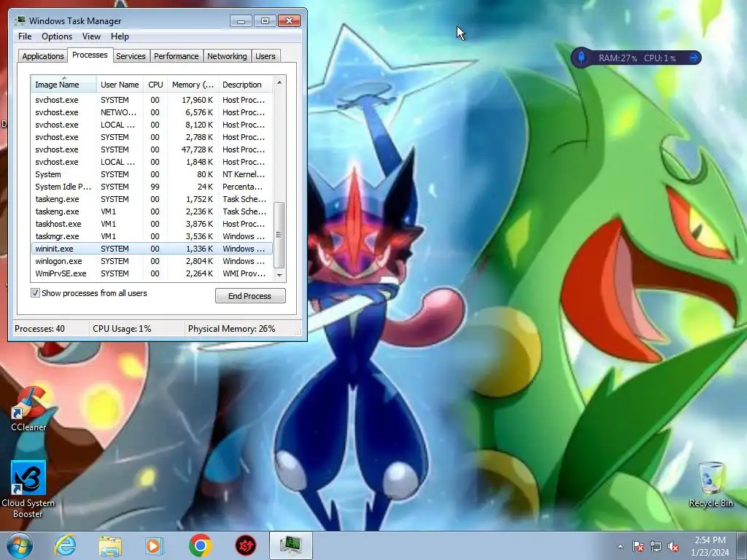Switch to the Applications tab
Image resolution: width=747 pixels, height=560 pixels.
[43, 55]
